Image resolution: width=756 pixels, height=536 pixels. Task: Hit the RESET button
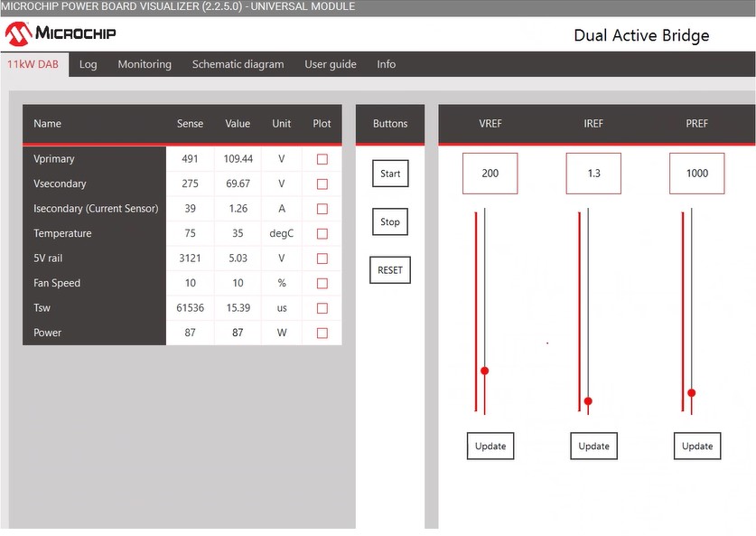[390, 270]
